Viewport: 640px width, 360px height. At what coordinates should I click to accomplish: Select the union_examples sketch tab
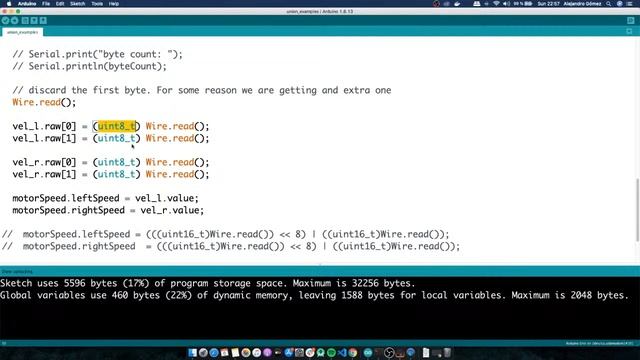coord(22,32)
